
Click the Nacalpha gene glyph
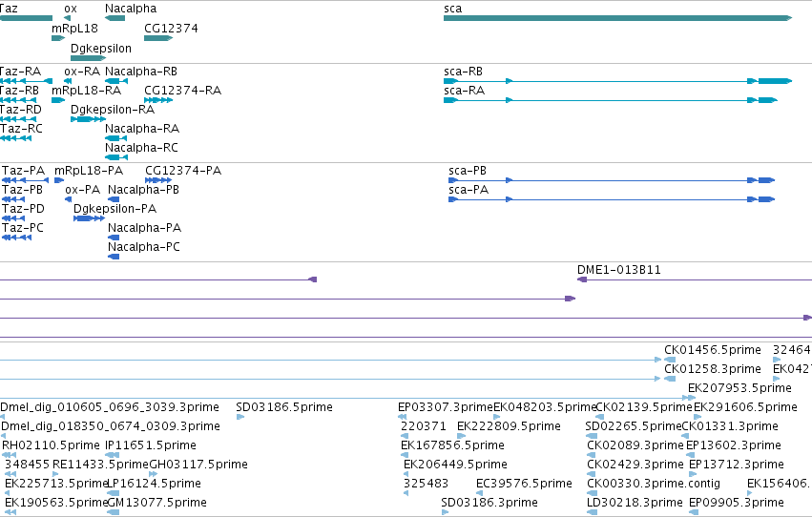115,18
